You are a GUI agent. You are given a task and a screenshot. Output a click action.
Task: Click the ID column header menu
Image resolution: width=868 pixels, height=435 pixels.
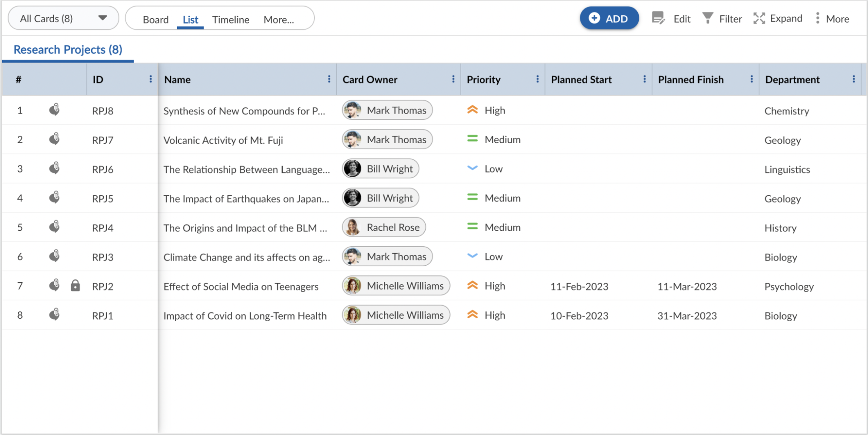tap(150, 79)
